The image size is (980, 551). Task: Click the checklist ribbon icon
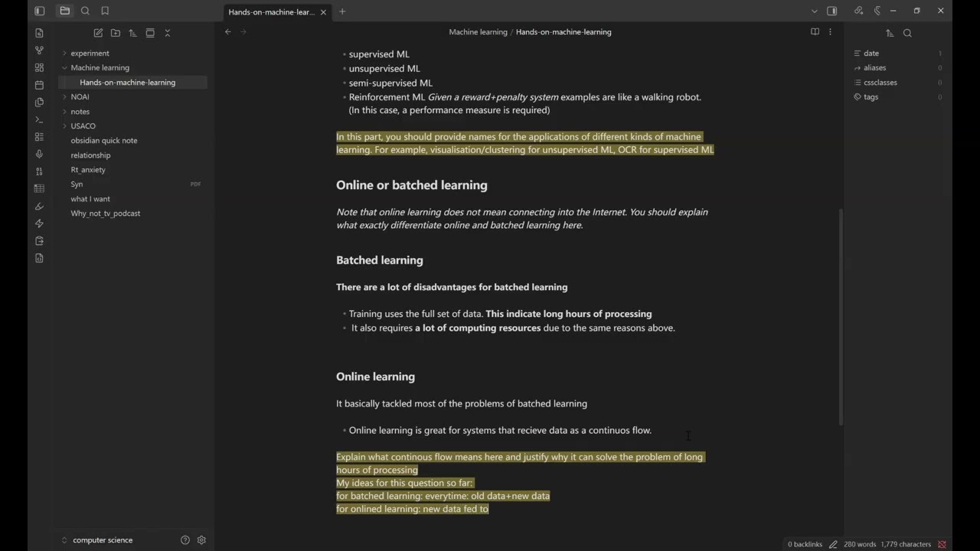(x=40, y=137)
